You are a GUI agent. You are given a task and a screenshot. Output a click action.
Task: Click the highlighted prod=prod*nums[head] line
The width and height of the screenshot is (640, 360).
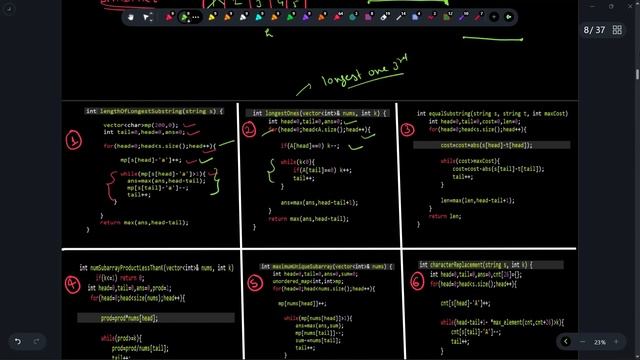coord(156,318)
